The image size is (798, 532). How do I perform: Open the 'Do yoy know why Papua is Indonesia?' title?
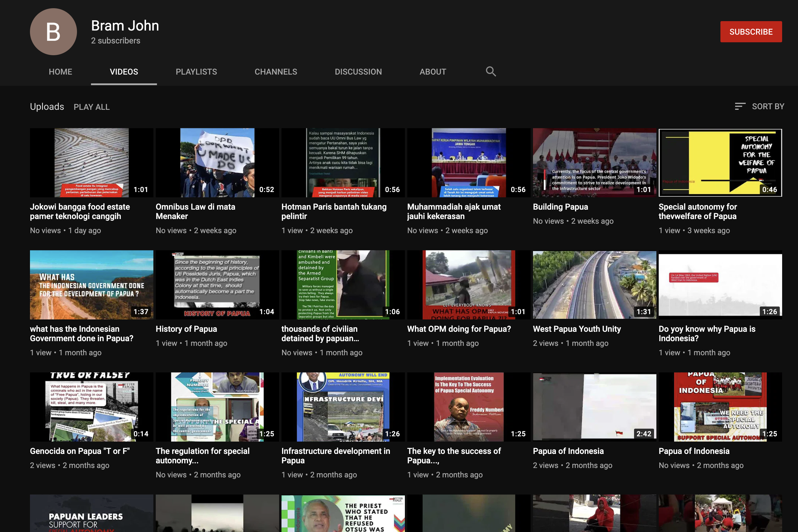tap(707, 334)
